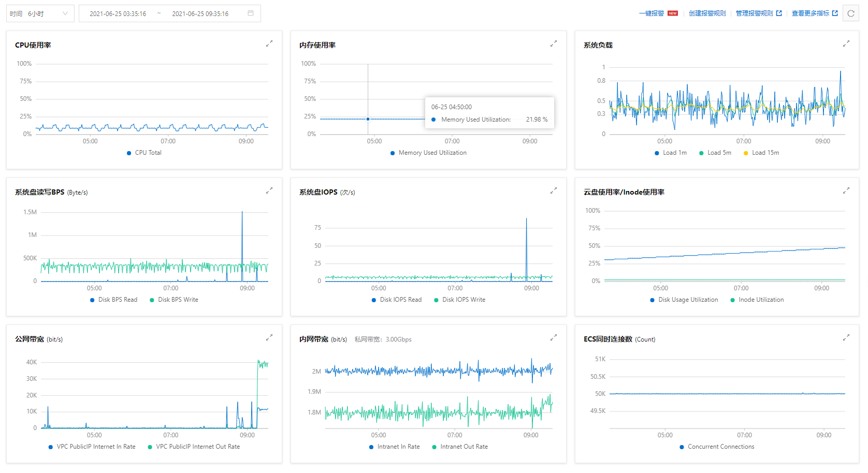This screenshot has height=473, width=868.
Task: Edit the end time 2021-06-25 09:35:16
Action: tap(200, 14)
